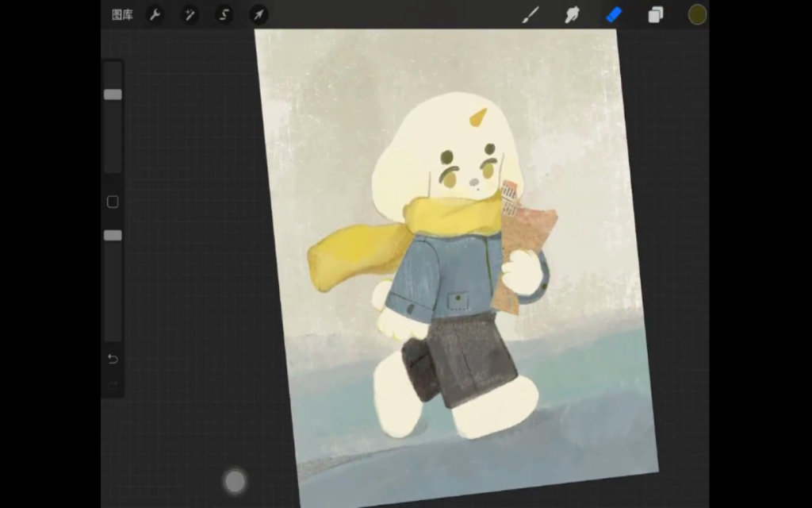Open the 图库 gallery
The height and width of the screenshot is (508, 812).
click(122, 15)
